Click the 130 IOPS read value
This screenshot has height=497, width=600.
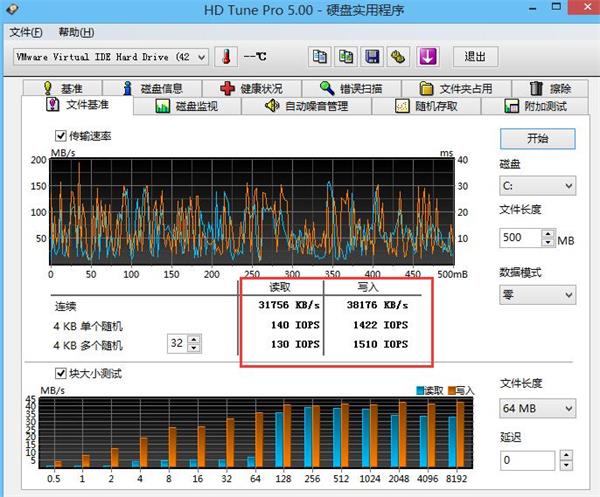coord(295,344)
